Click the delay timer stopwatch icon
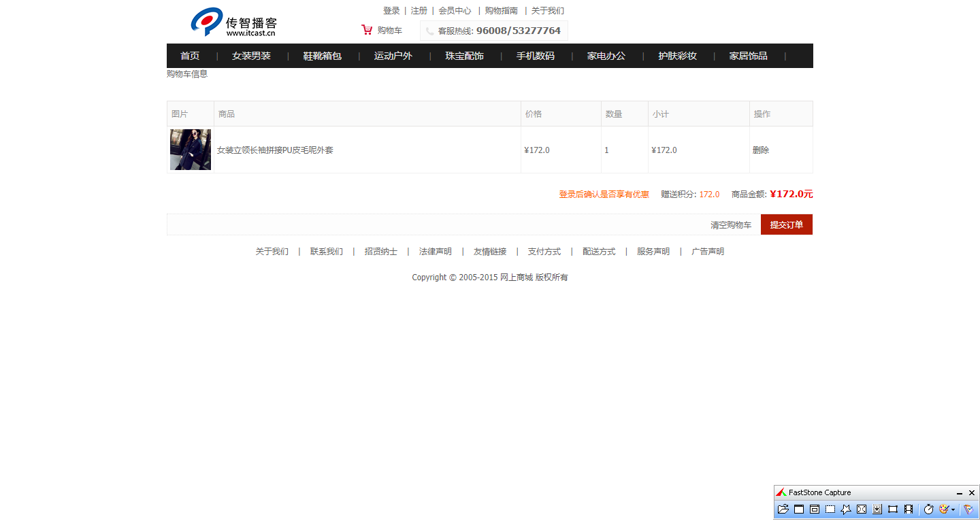This screenshot has height=521, width=980. pyautogui.click(x=929, y=509)
